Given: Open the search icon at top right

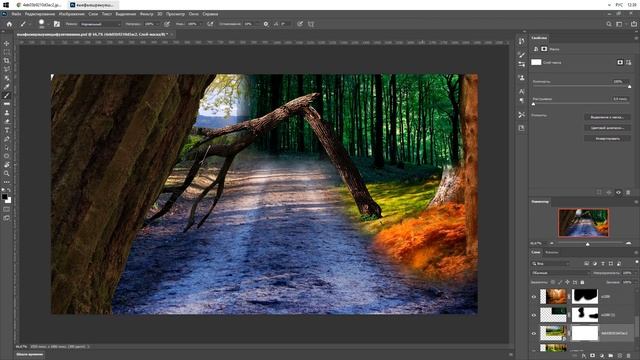Looking at the screenshot, I should [609, 24].
